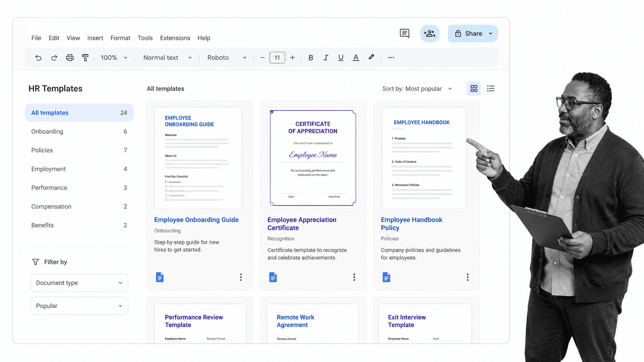Image resolution: width=644 pixels, height=362 pixels.
Task: Select the Employment category
Action: click(x=79, y=169)
